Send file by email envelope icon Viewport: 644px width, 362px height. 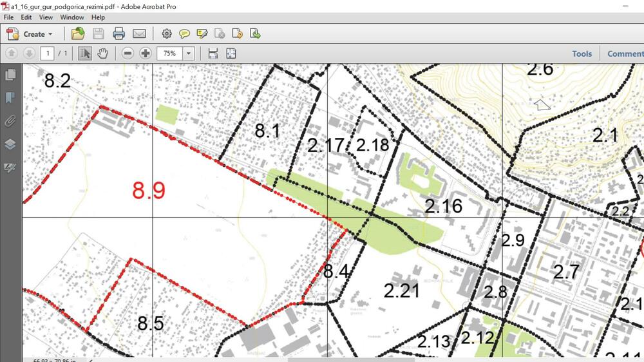[139, 33]
